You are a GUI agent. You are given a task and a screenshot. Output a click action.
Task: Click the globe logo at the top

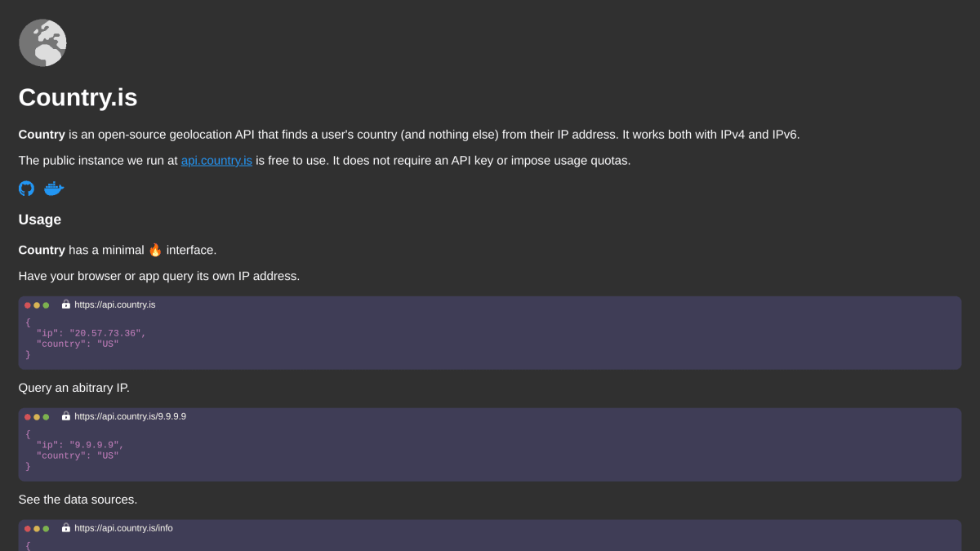(x=42, y=42)
